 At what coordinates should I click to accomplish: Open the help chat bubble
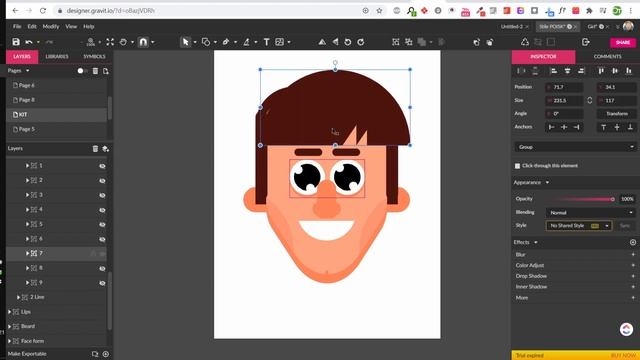[627, 329]
